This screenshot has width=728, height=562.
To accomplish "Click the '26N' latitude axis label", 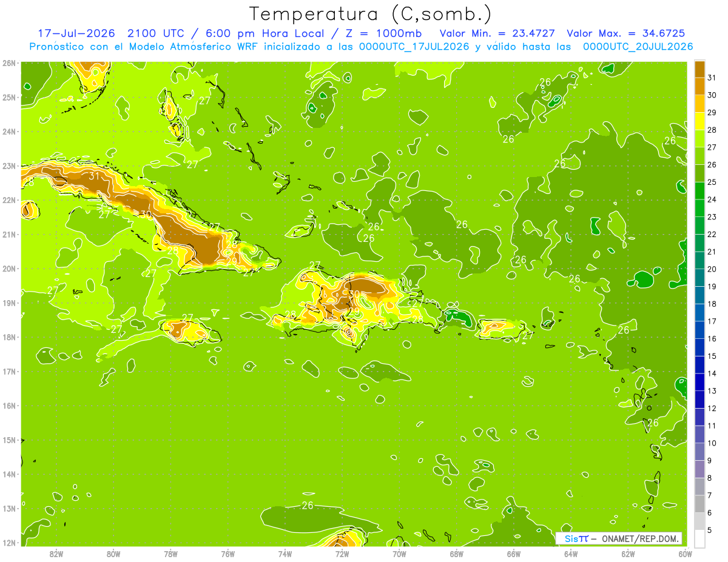I will point(9,63).
